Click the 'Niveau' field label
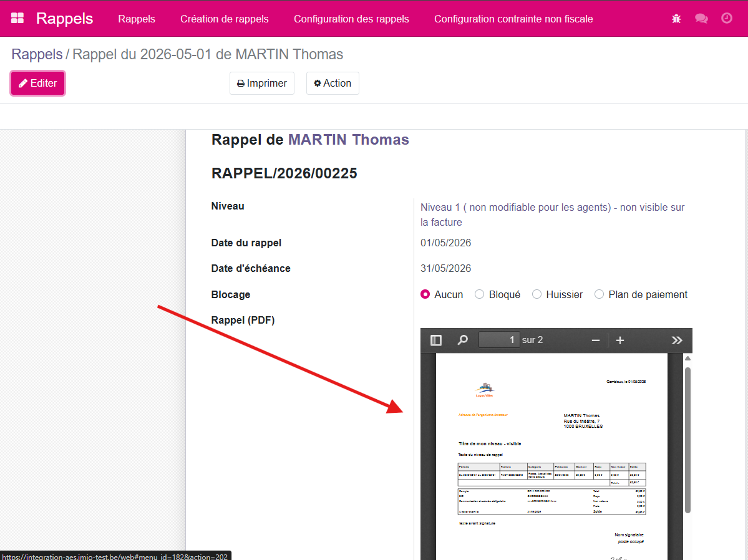The height and width of the screenshot is (560, 748). pos(228,206)
